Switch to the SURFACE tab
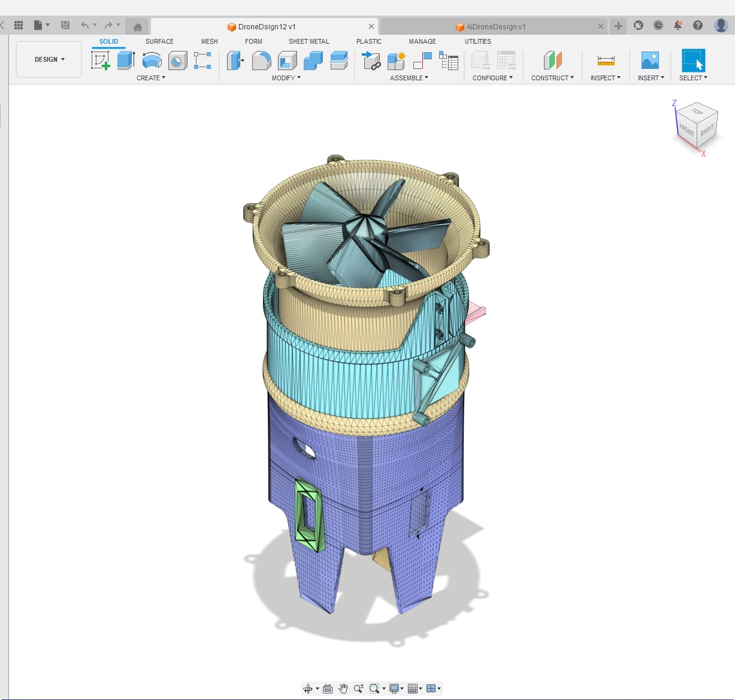This screenshot has height=700, width=735. (x=159, y=41)
